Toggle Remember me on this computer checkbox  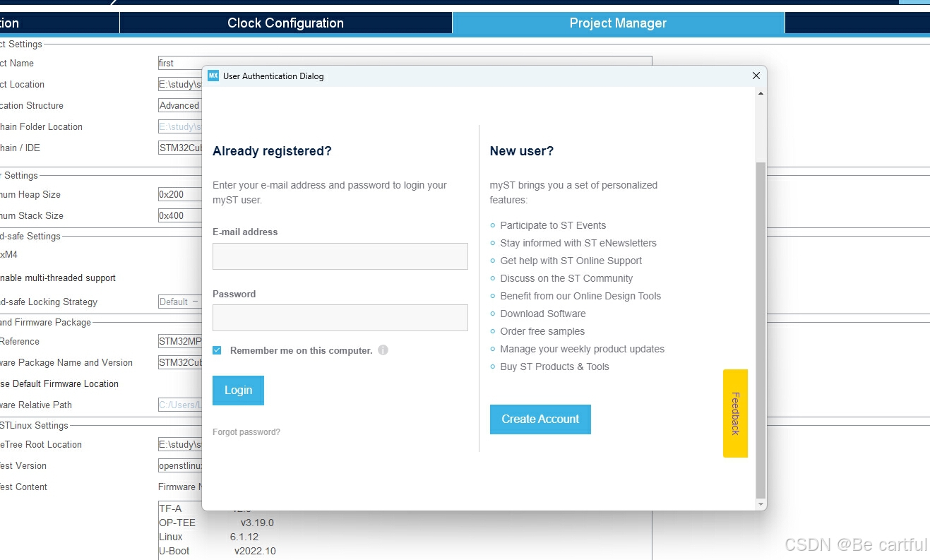click(x=217, y=350)
